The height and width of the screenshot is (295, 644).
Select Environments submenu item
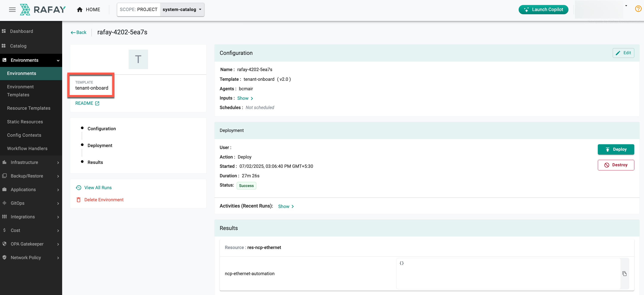[31, 73]
